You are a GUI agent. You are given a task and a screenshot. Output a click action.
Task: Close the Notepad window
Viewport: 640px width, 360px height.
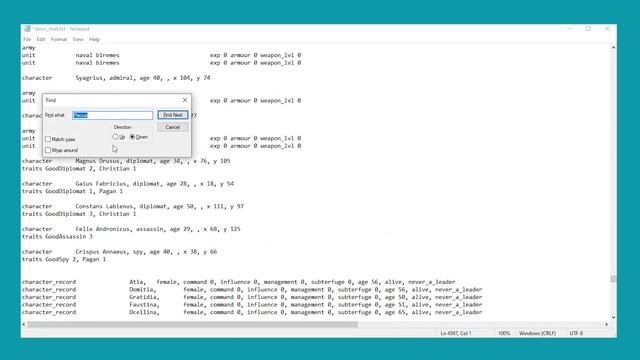pos(607,29)
